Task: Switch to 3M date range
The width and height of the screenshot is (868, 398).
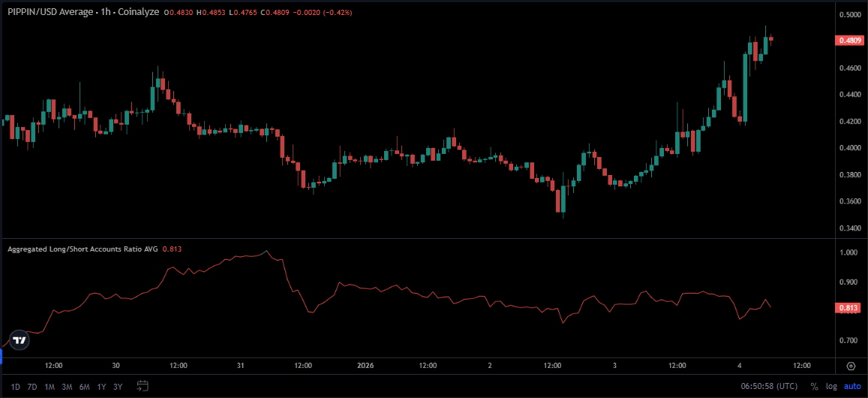Action: (x=67, y=386)
